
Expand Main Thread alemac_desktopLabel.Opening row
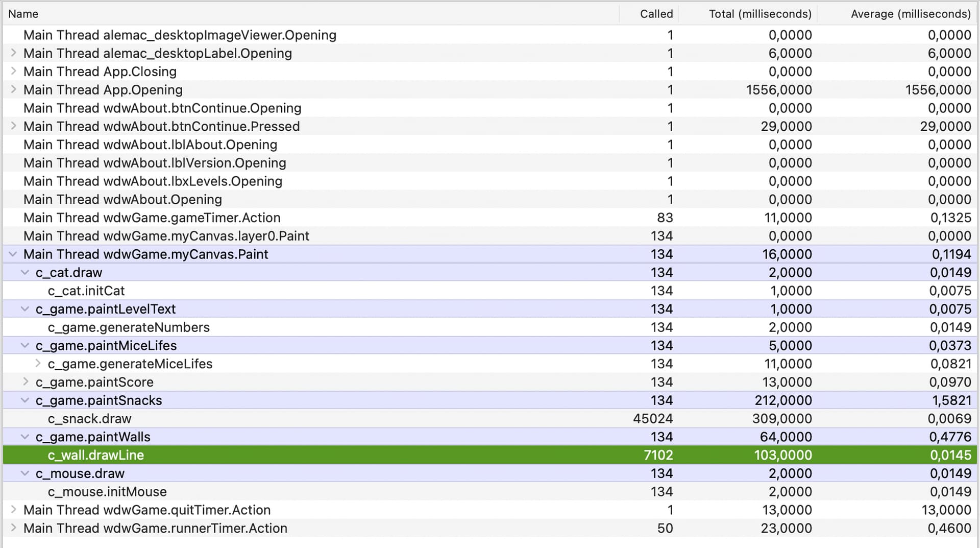pyautogui.click(x=14, y=53)
